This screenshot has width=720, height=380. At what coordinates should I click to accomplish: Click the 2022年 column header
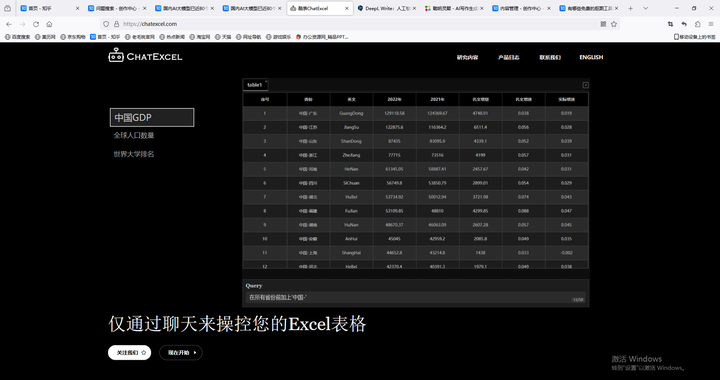coord(394,99)
